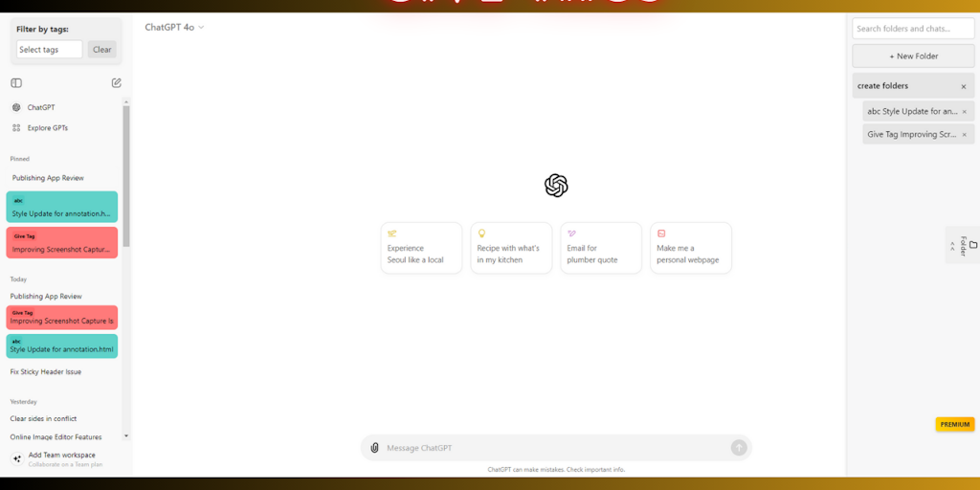The height and width of the screenshot is (490, 980).
Task: Attach a file with the paperclip icon
Action: (x=374, y=448)
